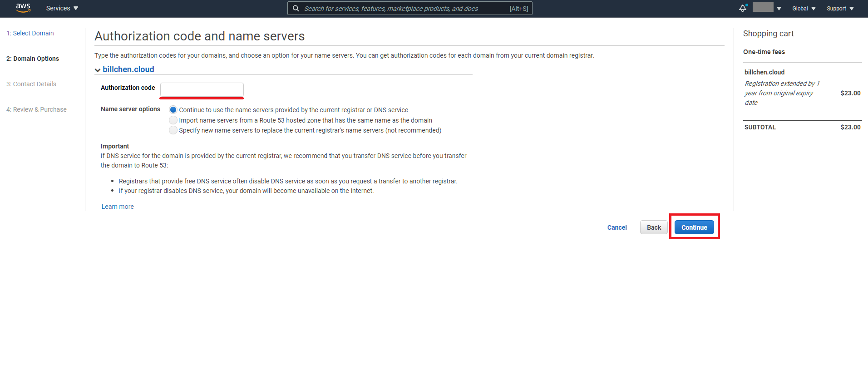Click the 'One-time fees' label
The width and height of the screenshot is (868, 365).
764,52
